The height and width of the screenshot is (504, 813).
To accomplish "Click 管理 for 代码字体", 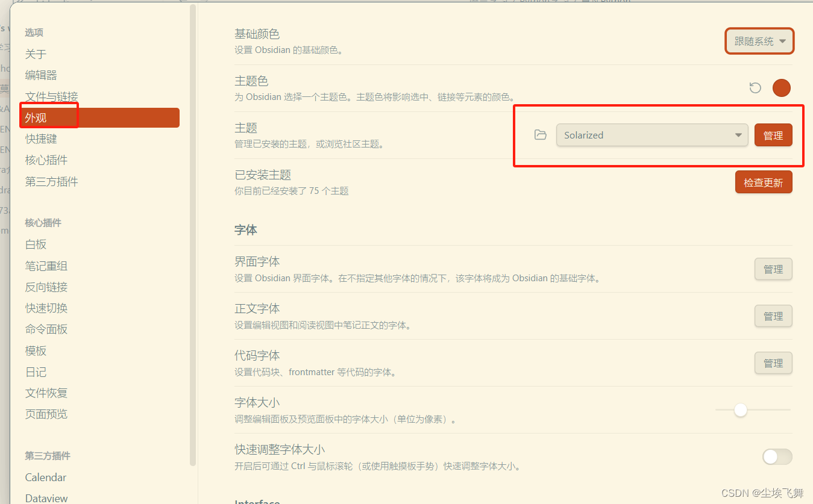I will 773,363.
